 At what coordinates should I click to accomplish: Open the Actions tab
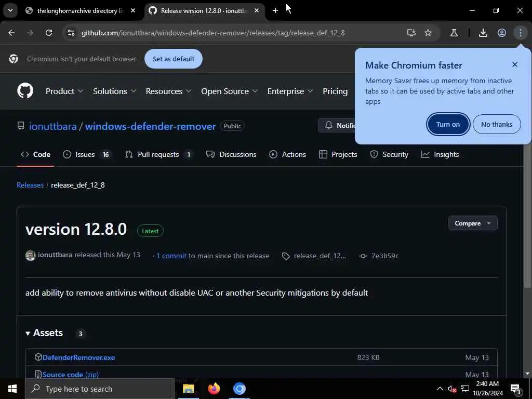(288, 154)
